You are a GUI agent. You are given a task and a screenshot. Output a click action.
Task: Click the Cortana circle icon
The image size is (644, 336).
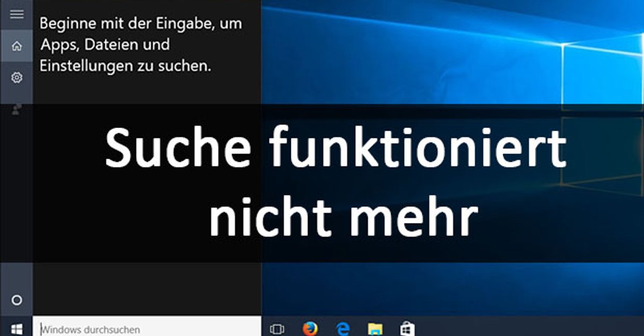17,300
